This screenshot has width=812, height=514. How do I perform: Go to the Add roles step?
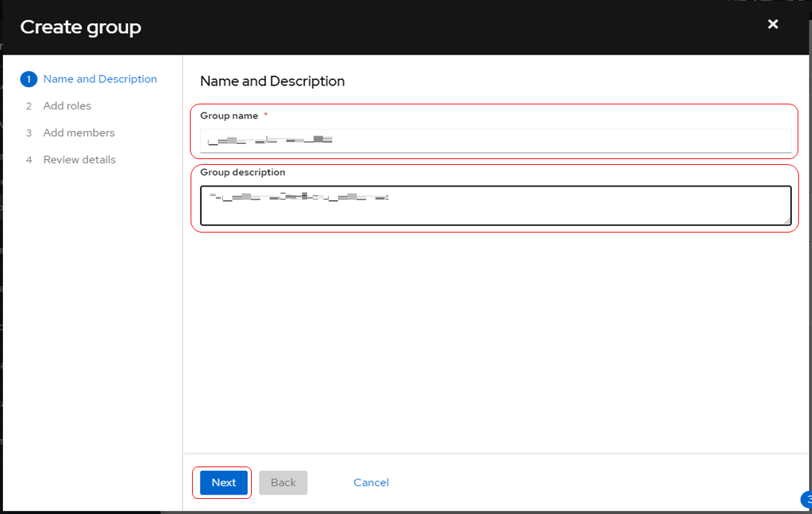tap(67, 106)
